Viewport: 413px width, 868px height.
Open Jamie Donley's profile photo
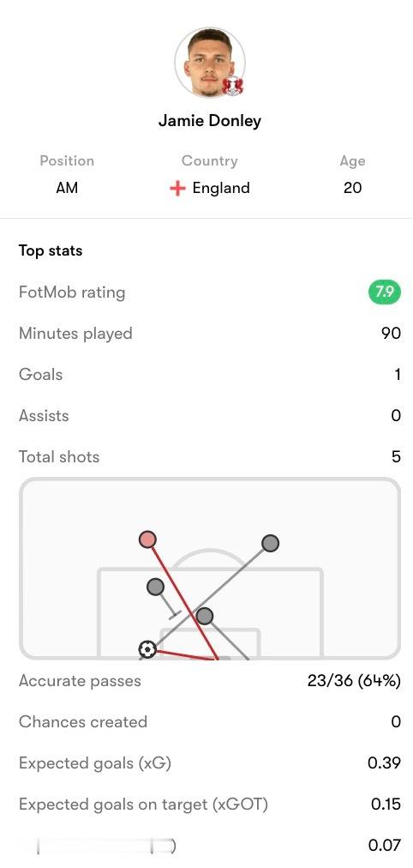[210, 63]
